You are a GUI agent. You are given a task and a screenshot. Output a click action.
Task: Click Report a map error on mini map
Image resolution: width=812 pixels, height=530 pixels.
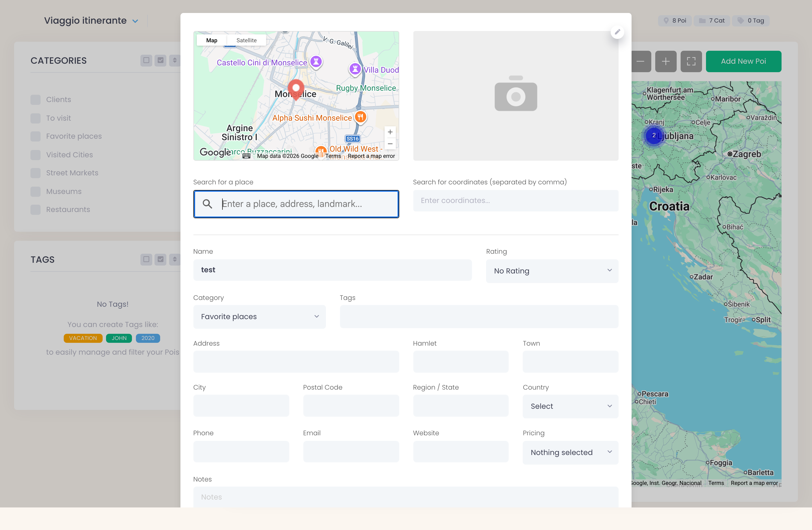371,156
